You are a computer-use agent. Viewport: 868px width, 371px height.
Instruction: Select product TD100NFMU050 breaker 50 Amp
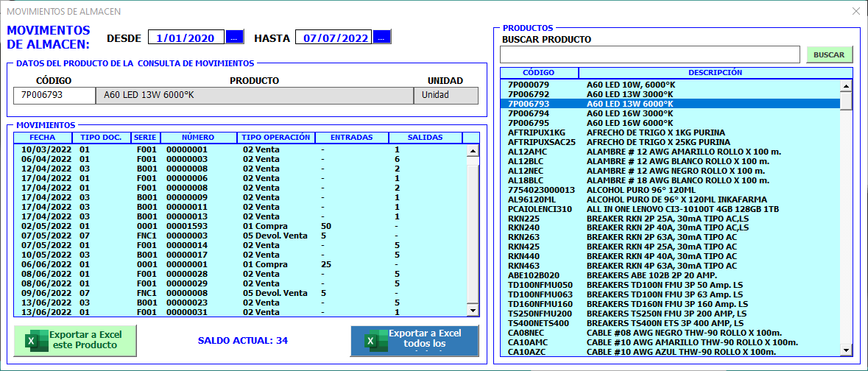(x=671, y=285)
